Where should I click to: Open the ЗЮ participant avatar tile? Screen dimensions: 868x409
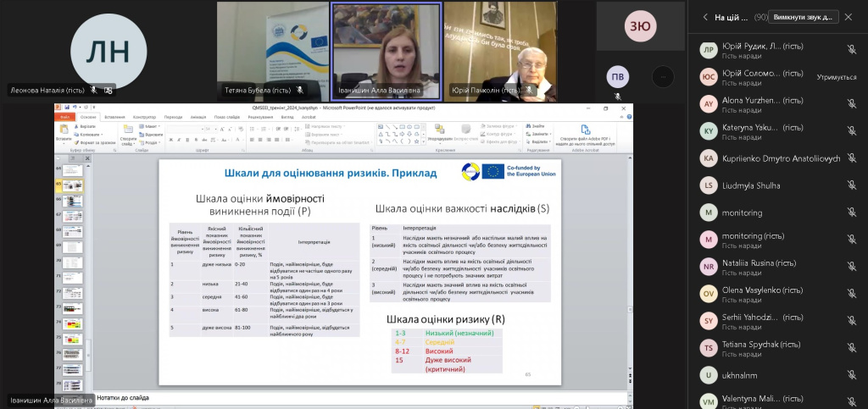[x=640, y=26]
